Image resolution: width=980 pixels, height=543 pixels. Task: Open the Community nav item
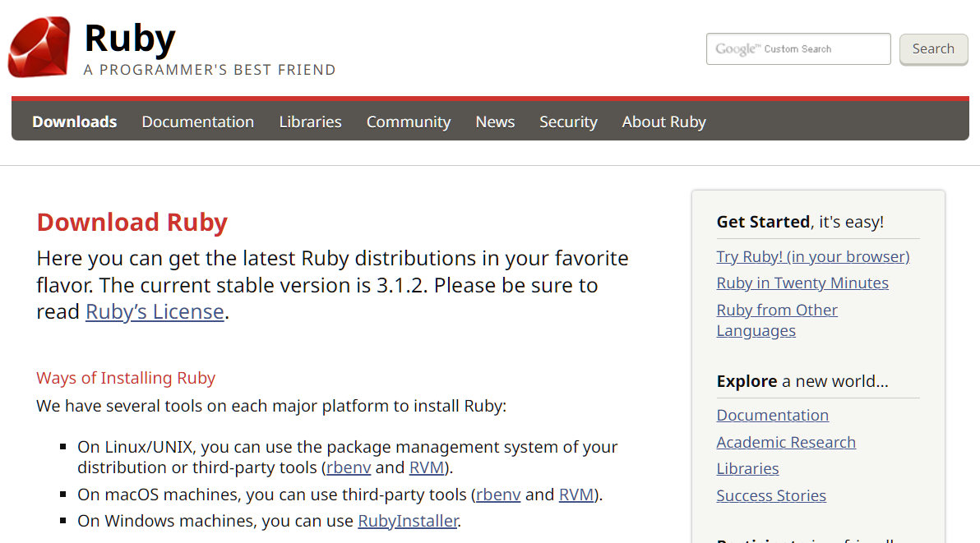pos(408,122)
